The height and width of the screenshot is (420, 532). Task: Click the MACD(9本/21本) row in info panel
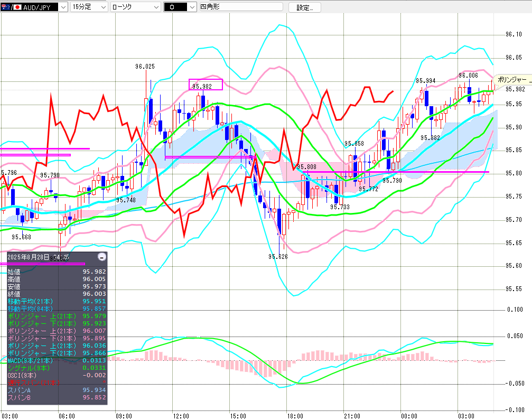pos(57,360)
